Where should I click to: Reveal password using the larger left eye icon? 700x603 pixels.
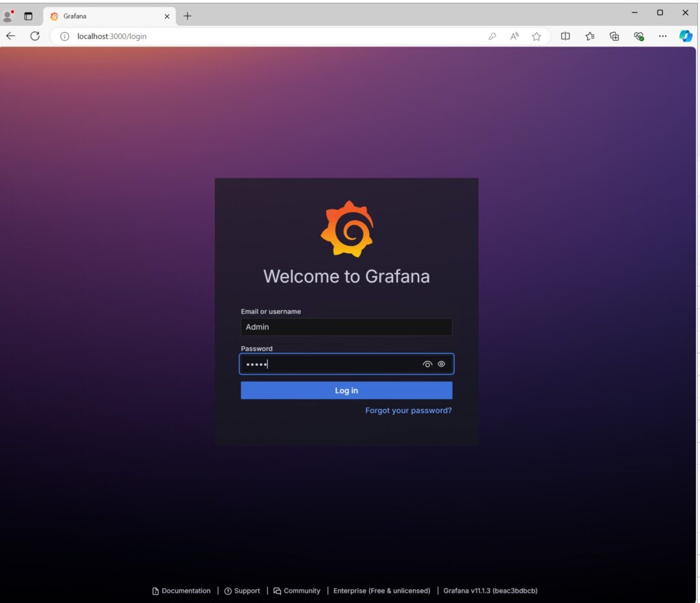point(427,364)
